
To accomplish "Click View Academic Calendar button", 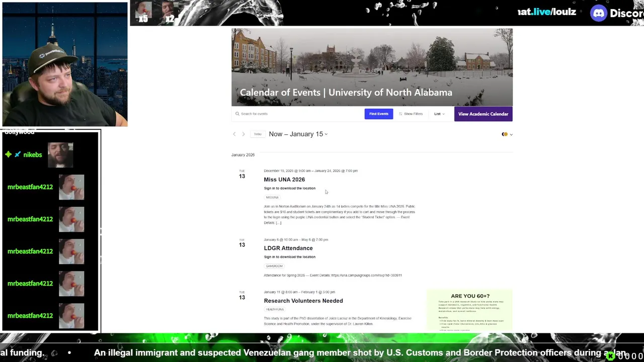I will coord(483,114).
